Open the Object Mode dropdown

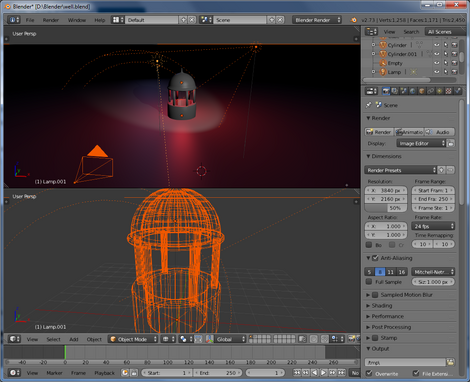133,339
